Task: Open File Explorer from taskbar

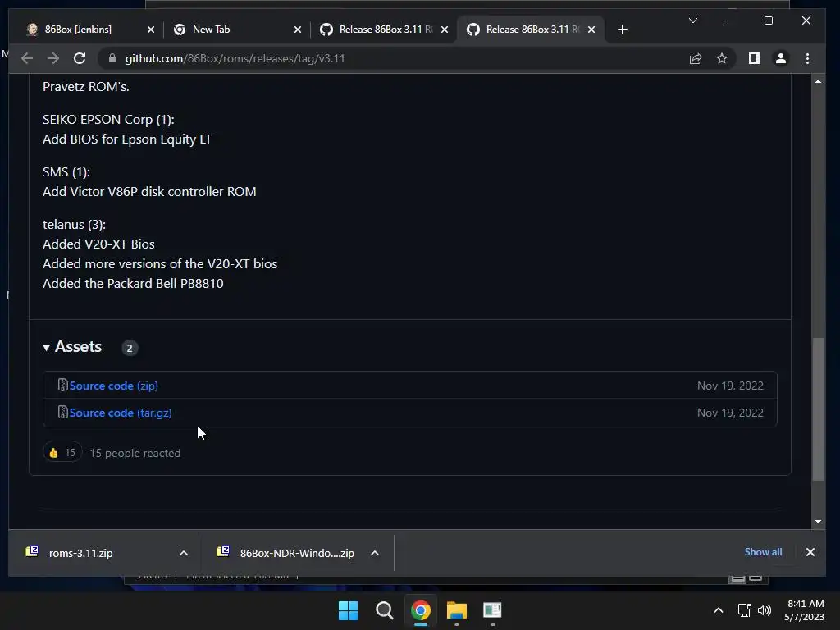Action: 456,610
